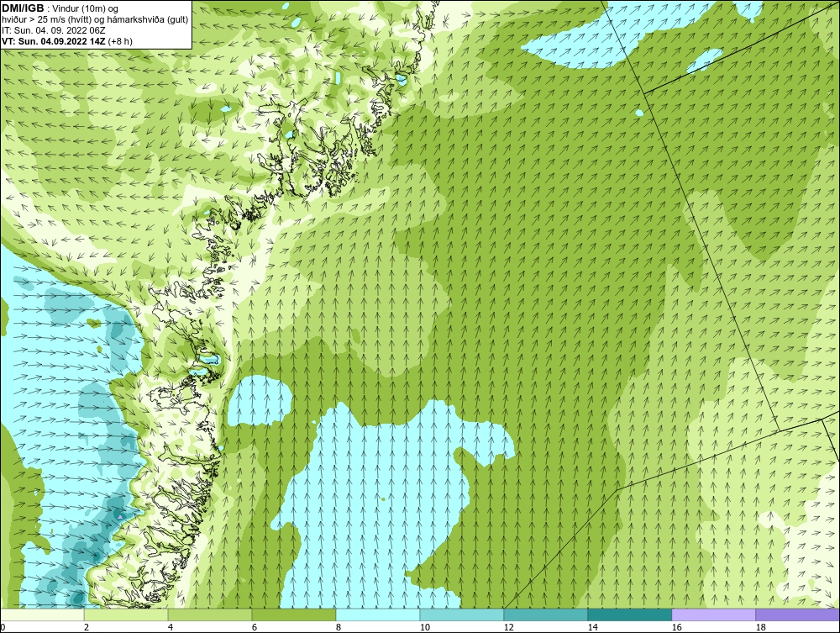
Task: Click the 16-18 m/s lavender legend swatch
Action: click(713, 615)
